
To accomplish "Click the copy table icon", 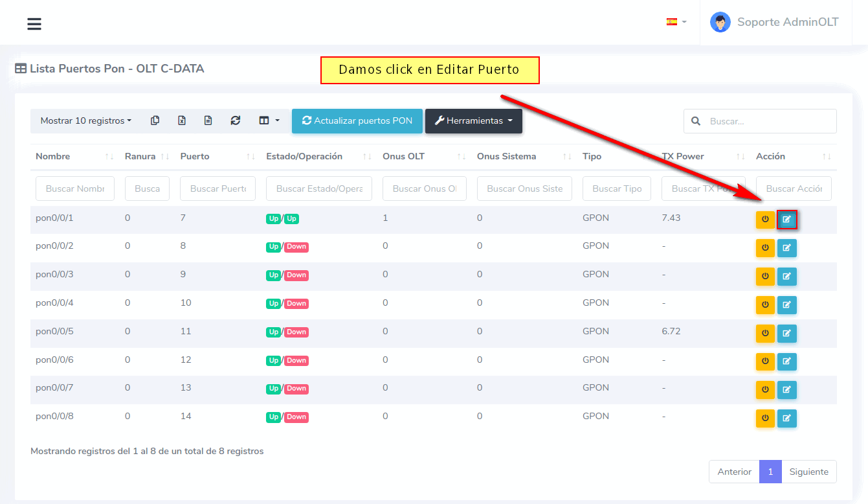I will (155, 120).
